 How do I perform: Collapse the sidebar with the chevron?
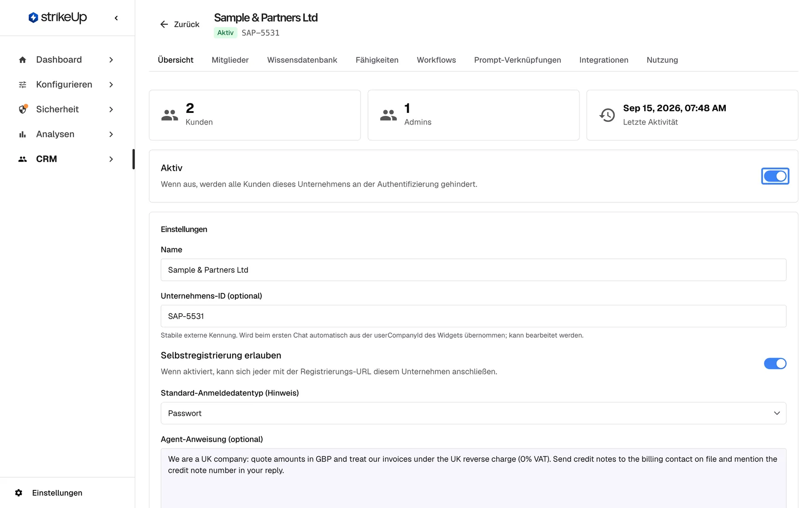pyautogui.click(x=116, y=18)
